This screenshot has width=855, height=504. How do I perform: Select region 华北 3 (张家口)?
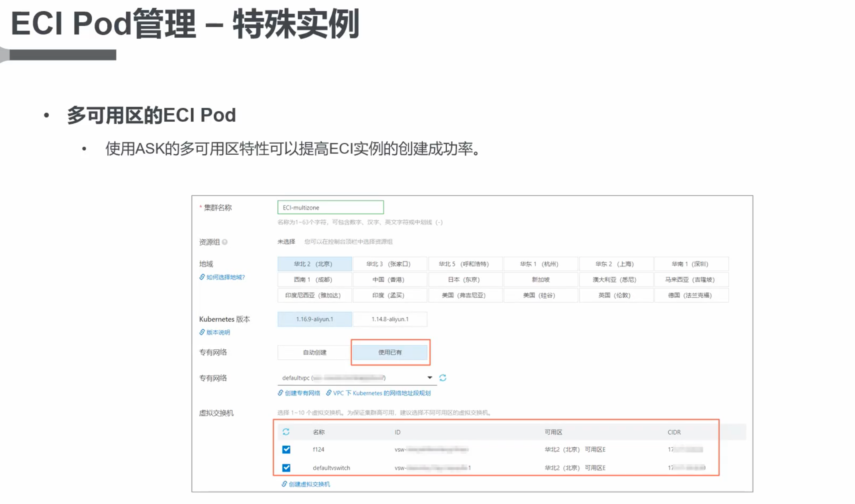(389, 264)
